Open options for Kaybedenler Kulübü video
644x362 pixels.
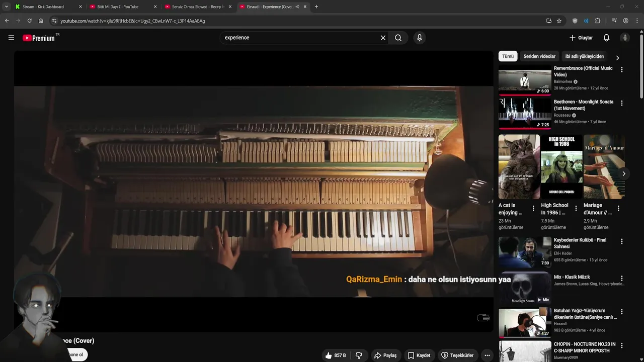pos(622,241)
